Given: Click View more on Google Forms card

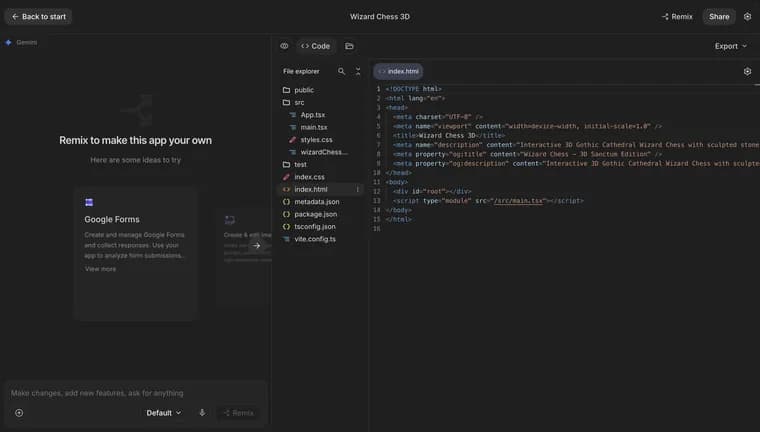Looking at the screenshot, I should [100, 269].
